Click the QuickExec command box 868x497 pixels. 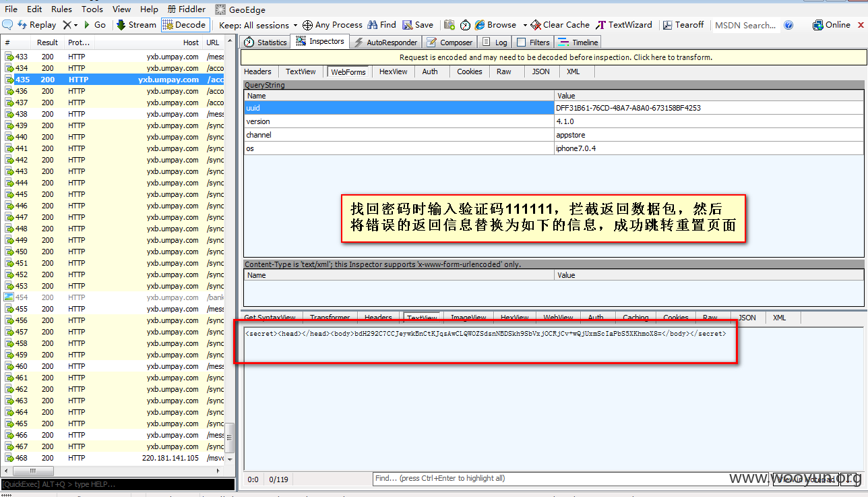[x=118, y=484]
